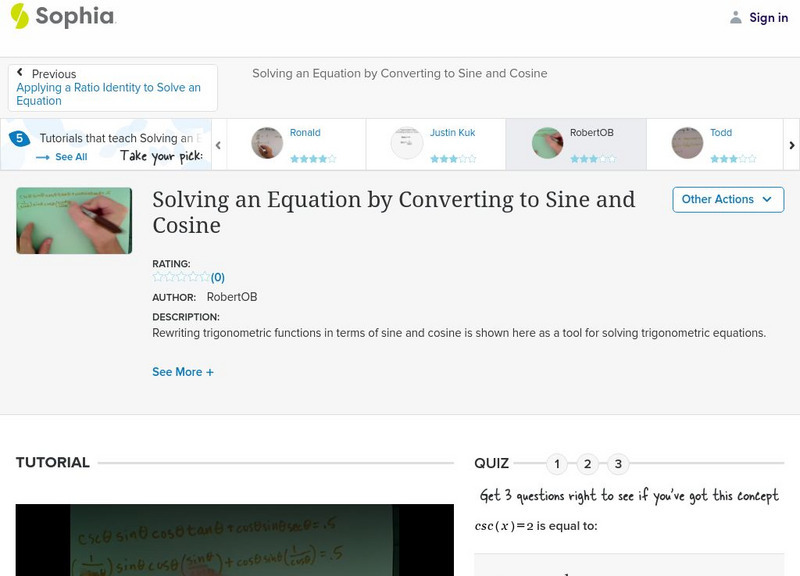Click the tutorial video thumbnail

click(x=73, y=221)
